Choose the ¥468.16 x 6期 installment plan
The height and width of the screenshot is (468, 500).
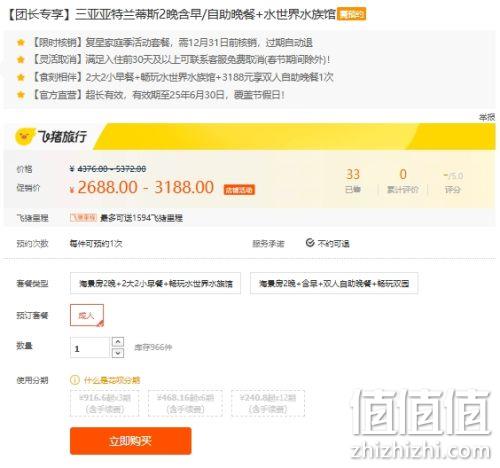tap(185, 403)
